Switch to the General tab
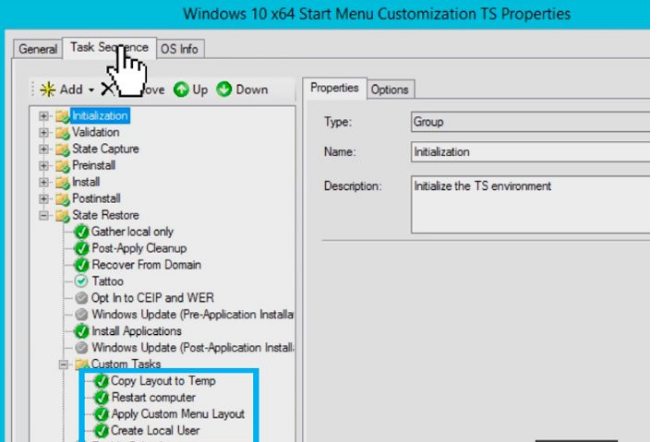The image size is (671, 442). click(37, 49)
